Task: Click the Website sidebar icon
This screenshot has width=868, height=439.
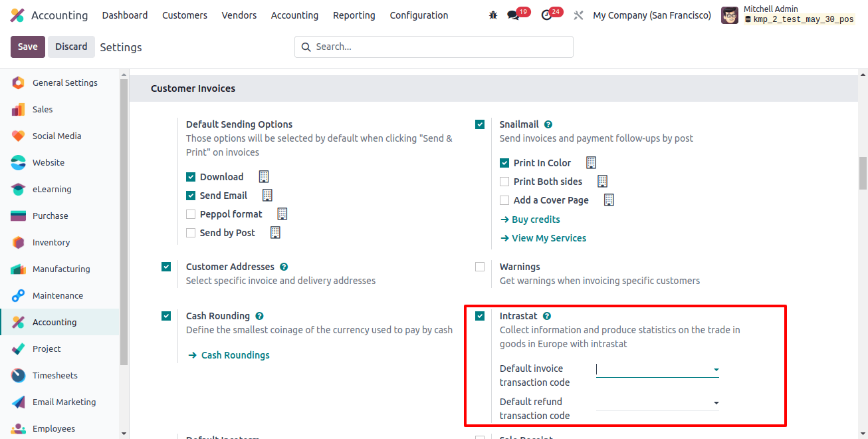Action: pos(19,163)
